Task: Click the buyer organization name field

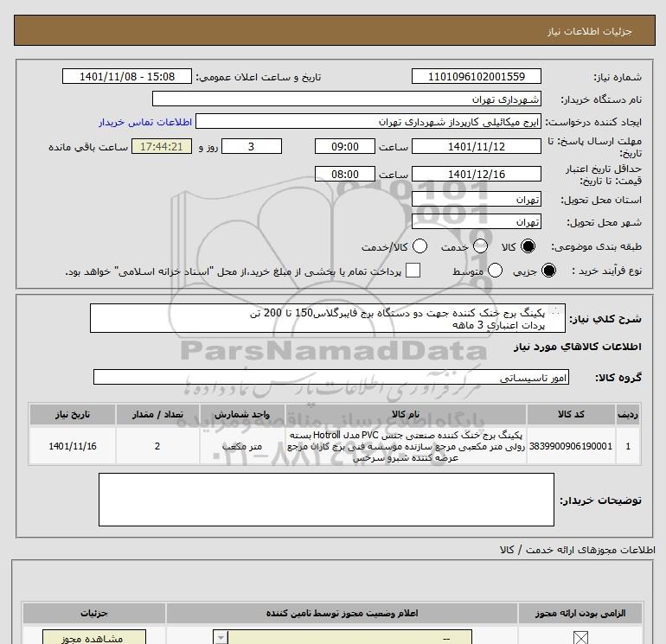Action: [x=347, y=99]
